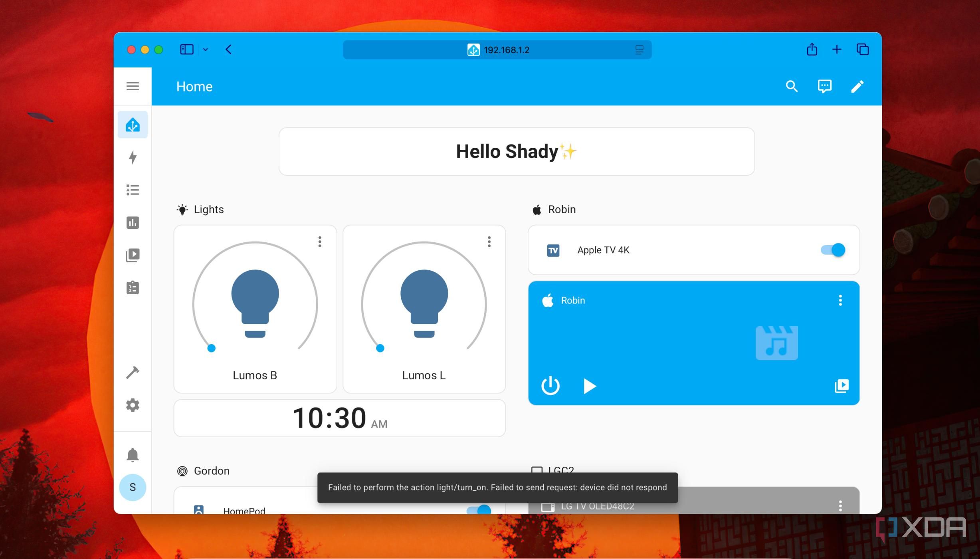Open Developer tools hammer icon
This screenshot has height=559, width=980.
click(133, 373)
